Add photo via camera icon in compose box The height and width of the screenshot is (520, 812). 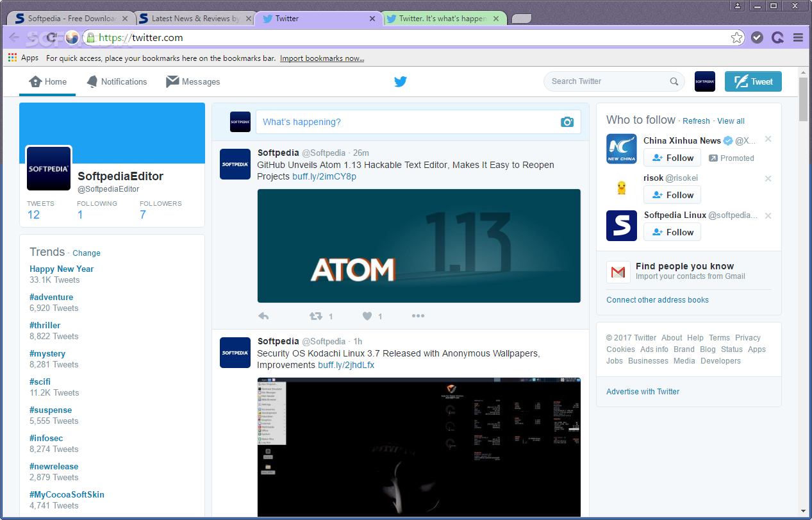(x=567, y=122)
